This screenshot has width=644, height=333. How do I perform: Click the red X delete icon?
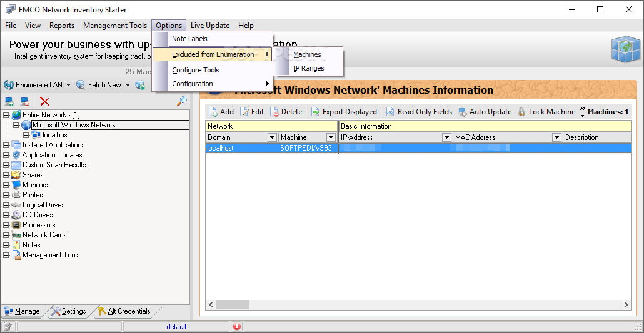[45, 101]
